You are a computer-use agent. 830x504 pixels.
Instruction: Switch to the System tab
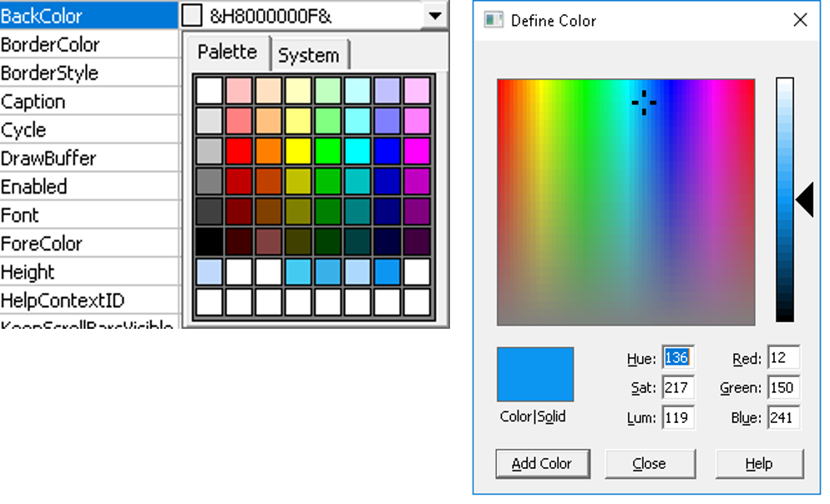tap(308, 55)
